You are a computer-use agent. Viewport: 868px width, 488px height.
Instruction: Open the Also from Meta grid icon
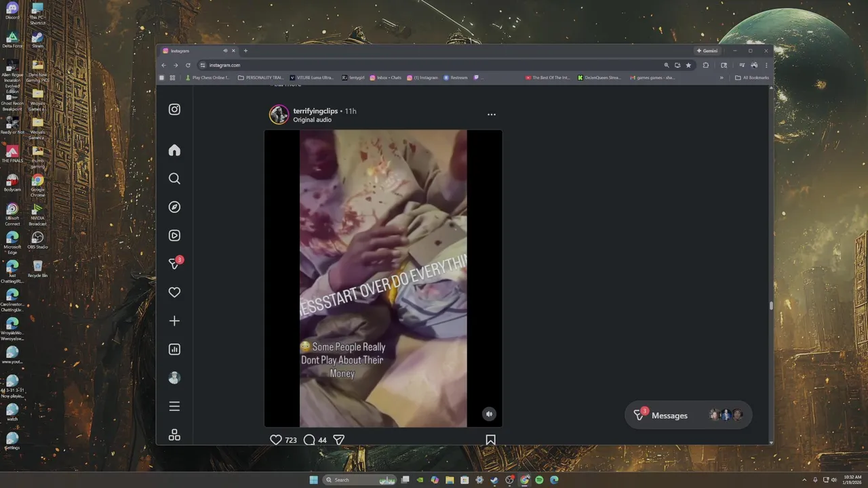coord(174,434)
